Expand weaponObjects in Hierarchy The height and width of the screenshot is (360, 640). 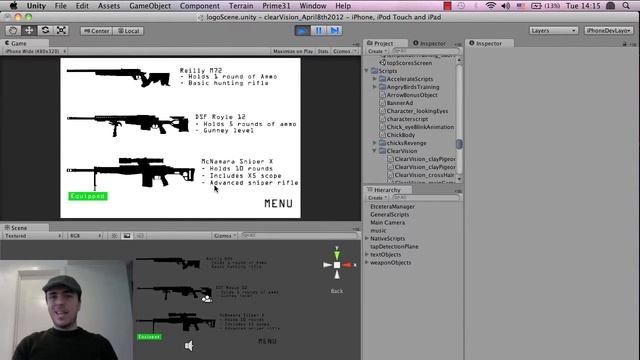[x=367, y=262]
